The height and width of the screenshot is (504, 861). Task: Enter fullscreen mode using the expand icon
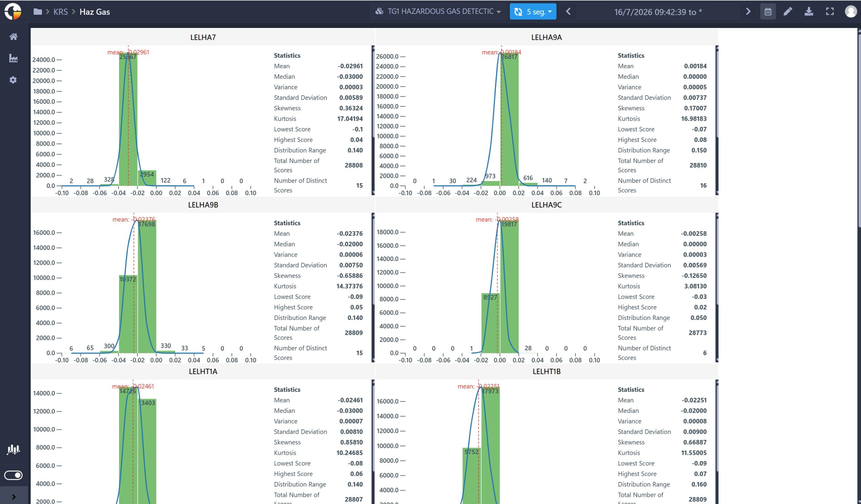pos(830,12)
